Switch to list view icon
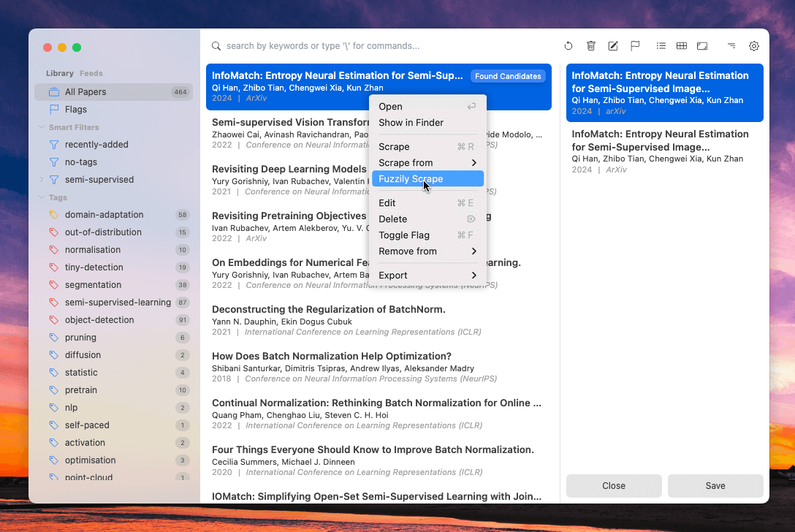 (661, 46)
